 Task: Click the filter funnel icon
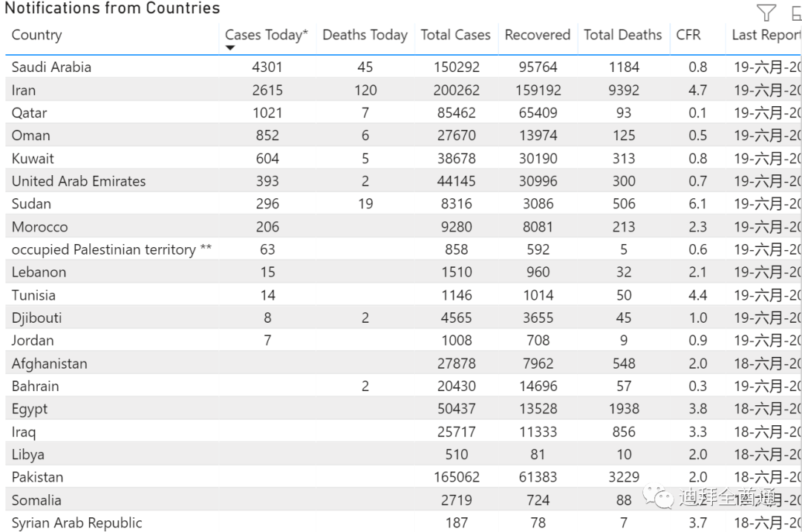[766, 13]
